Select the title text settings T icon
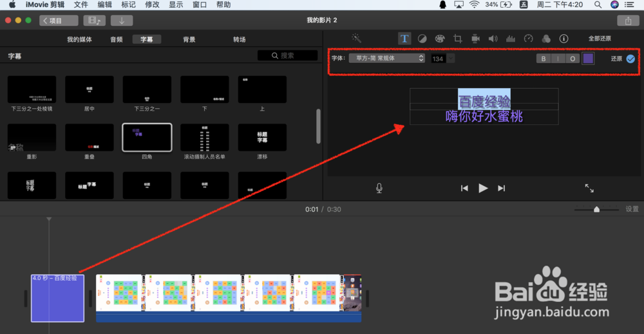This screenshot has height=334, width=644. click(x=404, y=39)
